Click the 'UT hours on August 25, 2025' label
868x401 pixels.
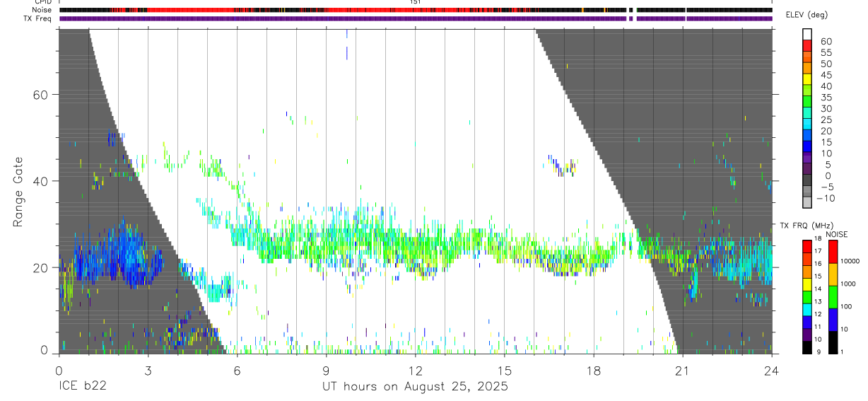coord(416,387)
